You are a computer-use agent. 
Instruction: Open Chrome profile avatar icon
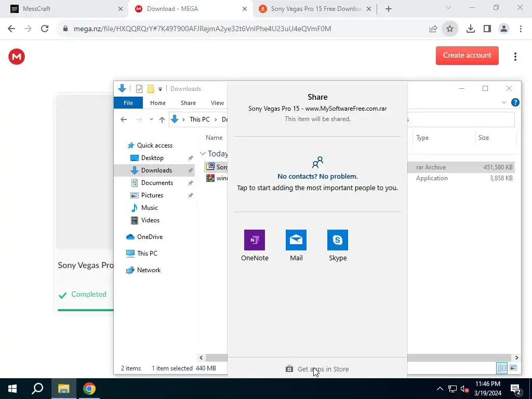pyautogui.click(x=504, y=29)
